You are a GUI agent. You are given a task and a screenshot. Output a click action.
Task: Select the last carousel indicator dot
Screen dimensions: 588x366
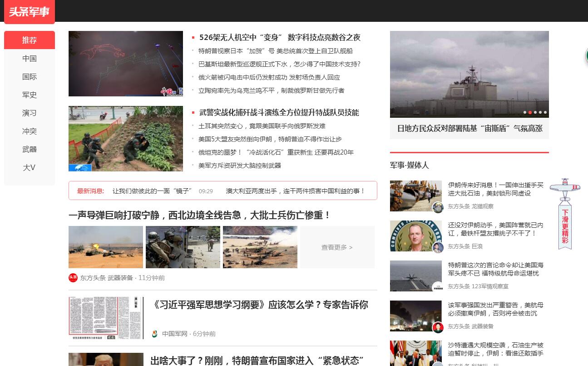pos(545,112)
